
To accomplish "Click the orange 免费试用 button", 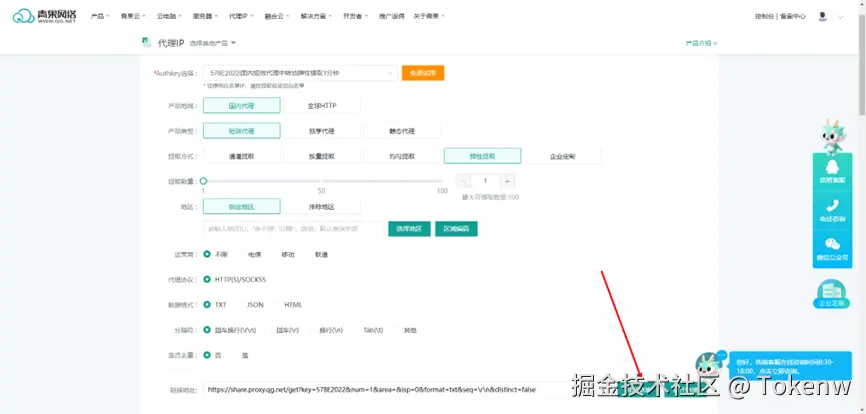I will tap(423, 73).
